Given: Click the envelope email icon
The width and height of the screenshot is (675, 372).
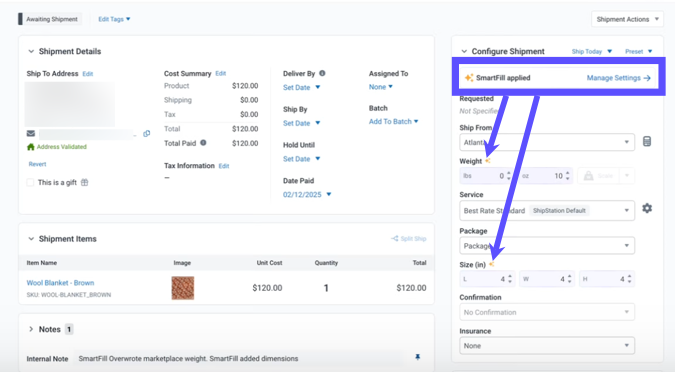Looking at the screenshot, I should (x=31, y=133).
